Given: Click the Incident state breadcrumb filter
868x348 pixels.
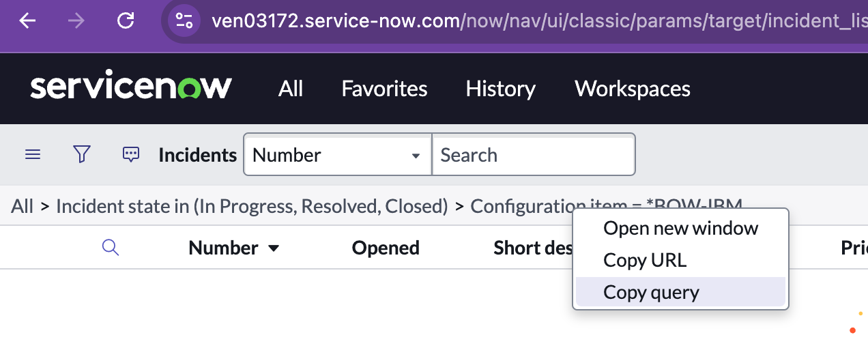Looking at the screenshot, I should pos(251,205).
